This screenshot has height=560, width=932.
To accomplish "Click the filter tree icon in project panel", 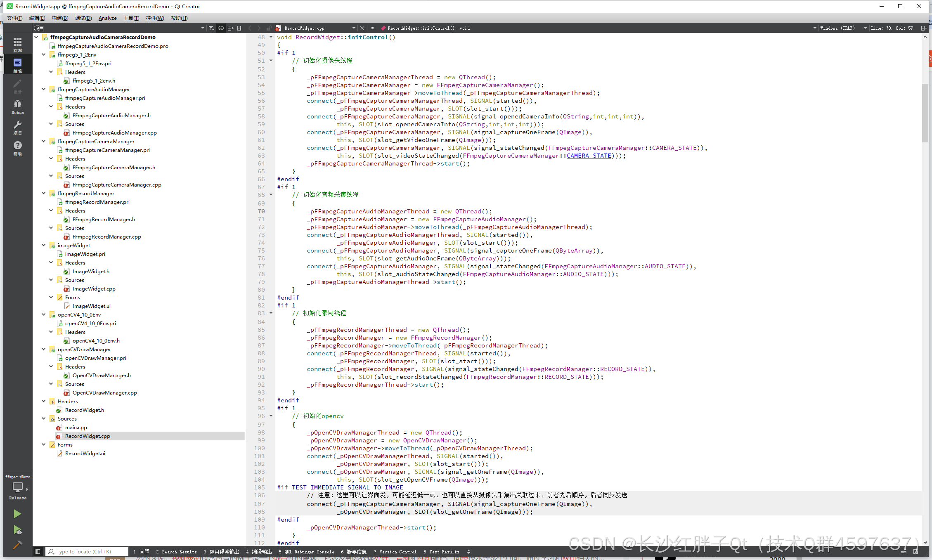I will coord(211,28).
